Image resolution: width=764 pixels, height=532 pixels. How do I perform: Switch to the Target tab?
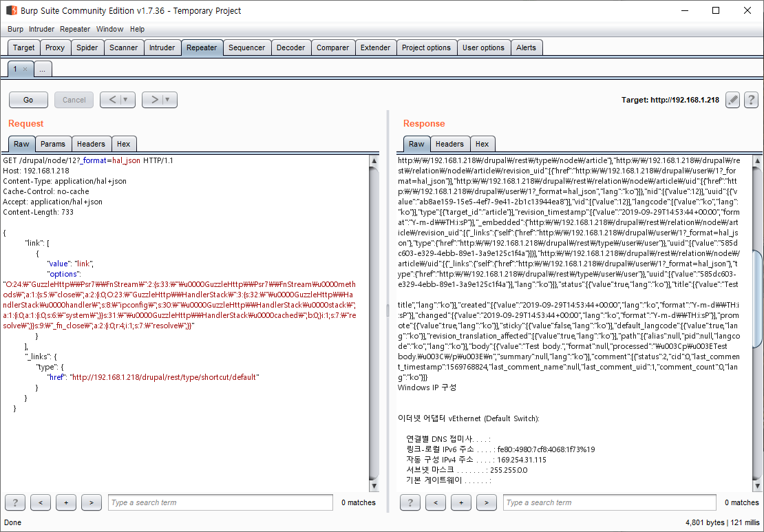(x=24, y=47)
